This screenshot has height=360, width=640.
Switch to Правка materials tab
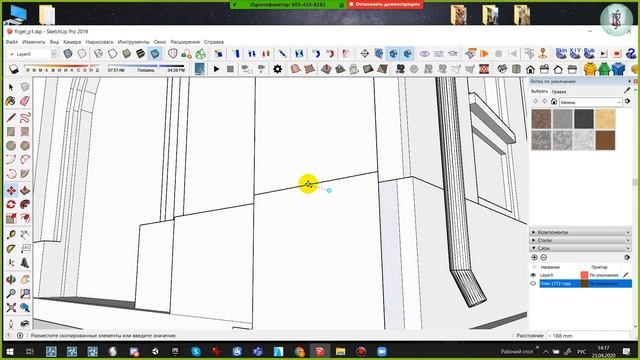coord(559,91)
